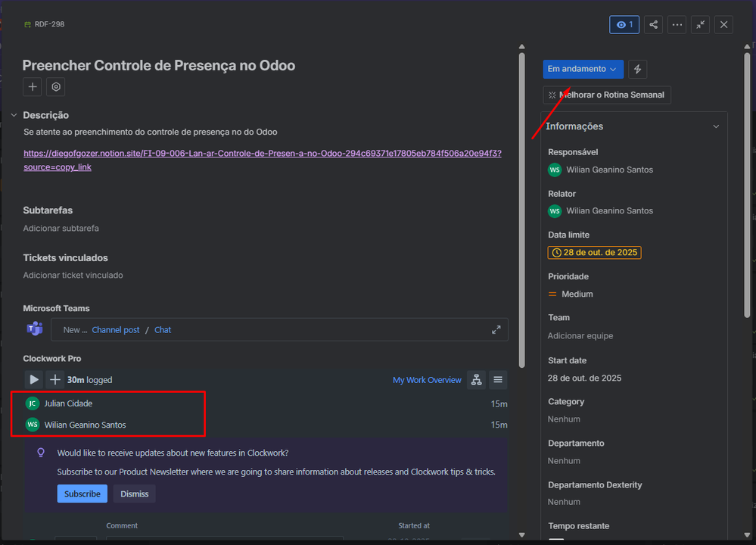The height and width of the screenshot is (545, 756).
Task: Collapse the task view with the shrink icon
Action: pyautogui.click(x=699, y=24)
